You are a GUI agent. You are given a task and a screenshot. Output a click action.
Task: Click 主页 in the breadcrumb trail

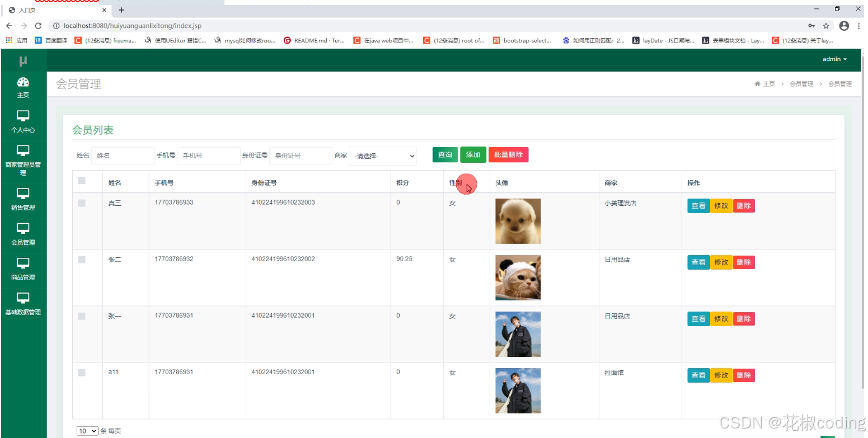[x=768, y=83]
